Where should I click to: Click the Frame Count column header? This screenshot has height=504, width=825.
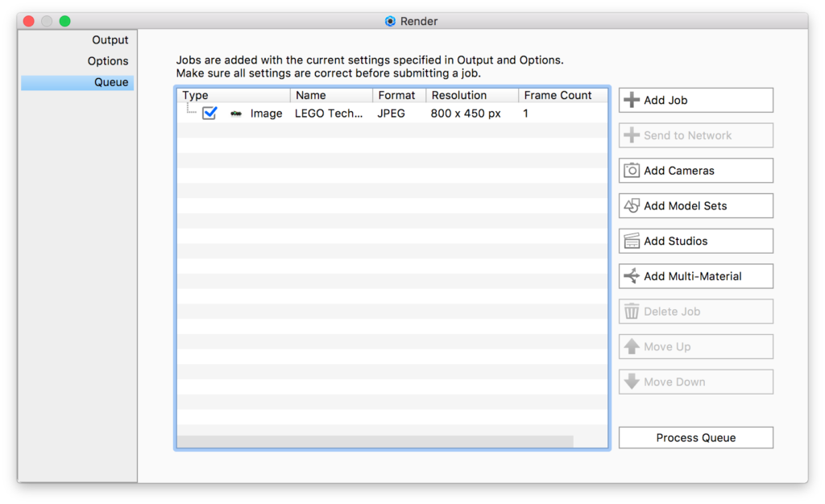(x=562, y=95)
